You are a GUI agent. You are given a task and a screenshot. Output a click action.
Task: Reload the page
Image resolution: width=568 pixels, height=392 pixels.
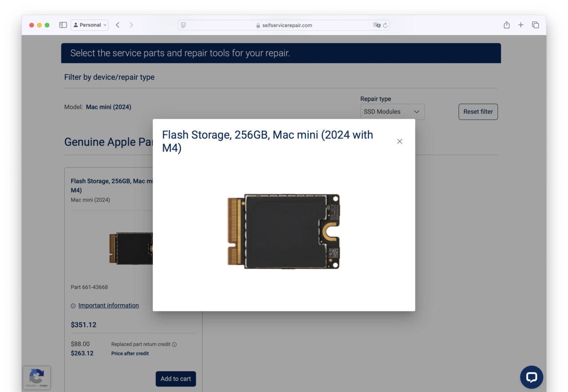tap(385, 25)
